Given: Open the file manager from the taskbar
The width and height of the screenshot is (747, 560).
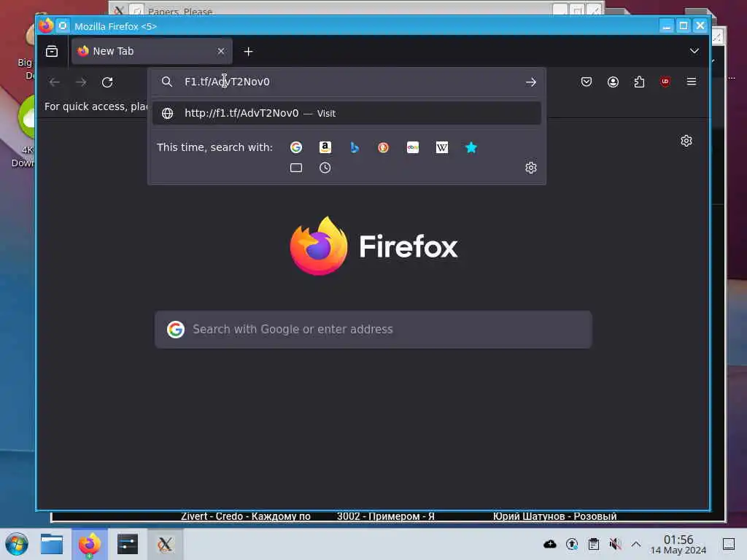Looking at the screenshot, I should [52, 544].
